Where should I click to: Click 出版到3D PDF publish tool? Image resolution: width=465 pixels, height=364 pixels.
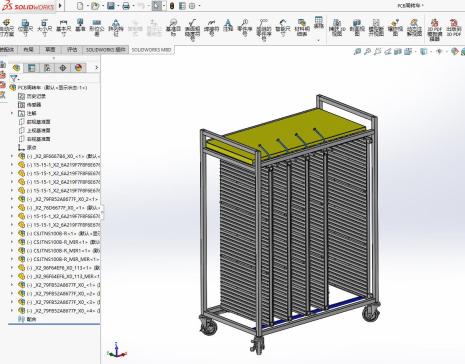pyautogui.click(x=454, y=27)
